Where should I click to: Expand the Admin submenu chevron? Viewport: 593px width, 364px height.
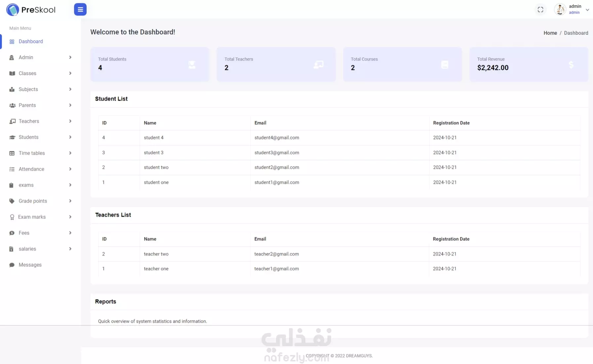70,57
